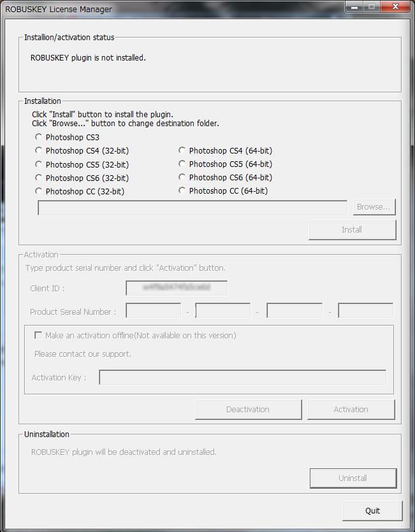Click "ROBUSKEY plugin is not installed." status text
415x532 pixels.
[x=89, y=58]
